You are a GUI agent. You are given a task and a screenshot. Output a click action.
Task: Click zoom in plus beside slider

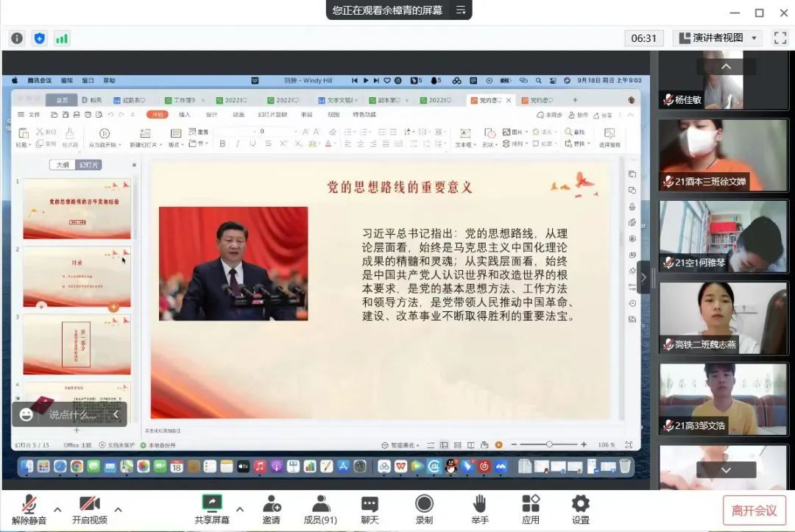pos(584,444)
